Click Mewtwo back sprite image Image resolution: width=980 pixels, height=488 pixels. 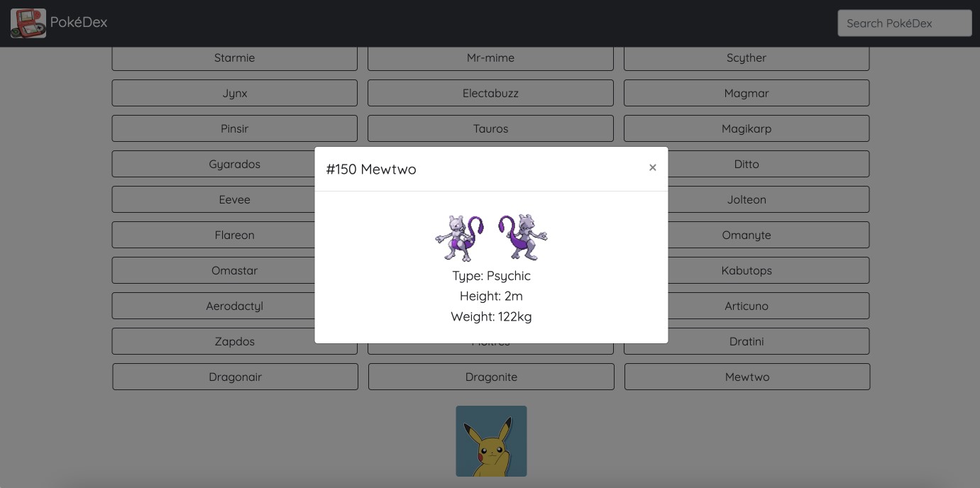click(x=523, y=238)
